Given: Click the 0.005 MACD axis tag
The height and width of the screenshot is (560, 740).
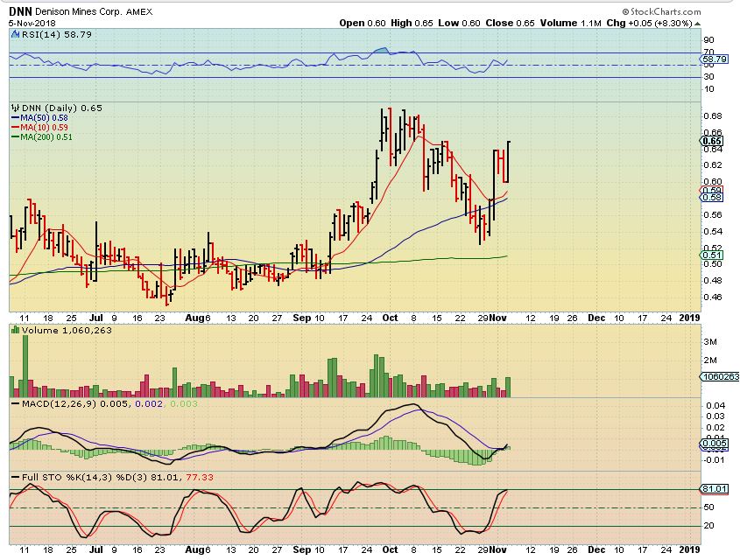Looking at the screenshot, I should coord(715,443).
